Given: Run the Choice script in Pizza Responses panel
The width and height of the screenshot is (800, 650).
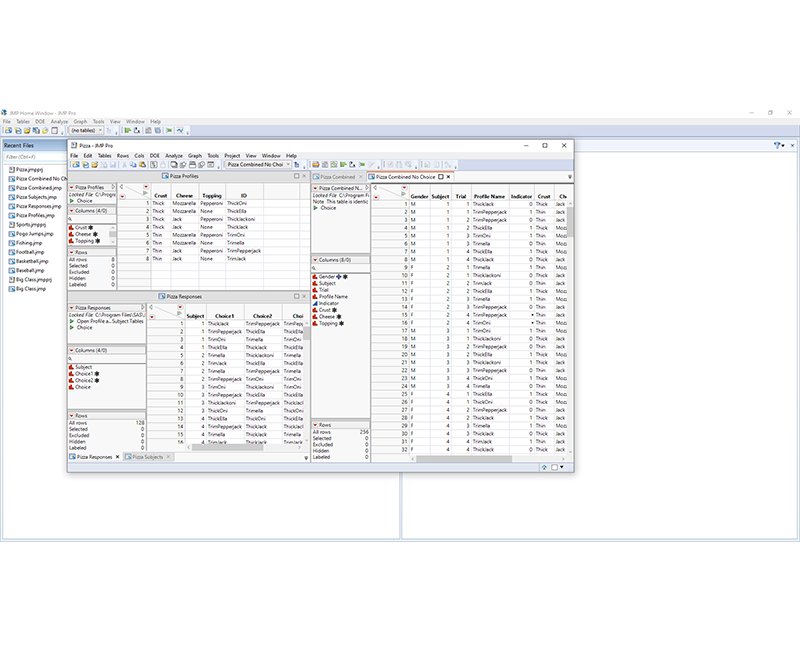Looking at the screenshot, I should [x=85, y=328].
